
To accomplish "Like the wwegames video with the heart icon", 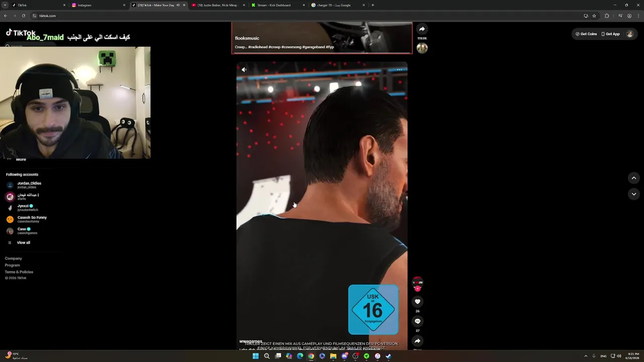I will (417, 302).
